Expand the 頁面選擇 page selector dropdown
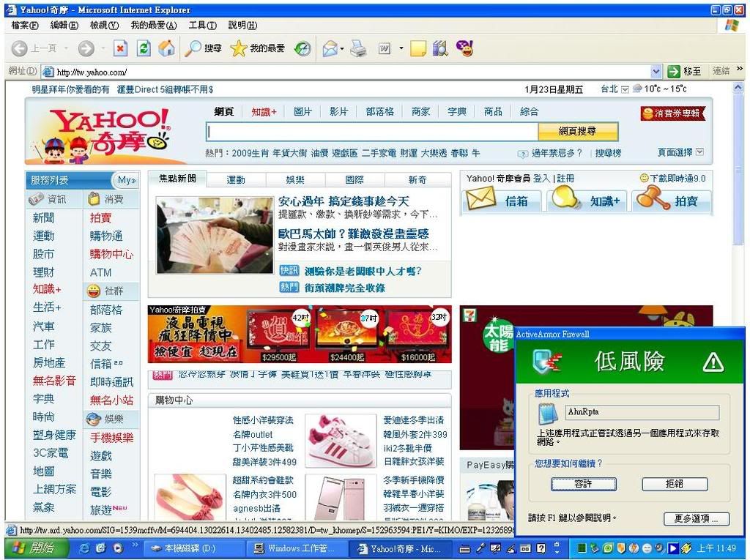The height and width of the screenshot is (560, 750). [699, 152]
